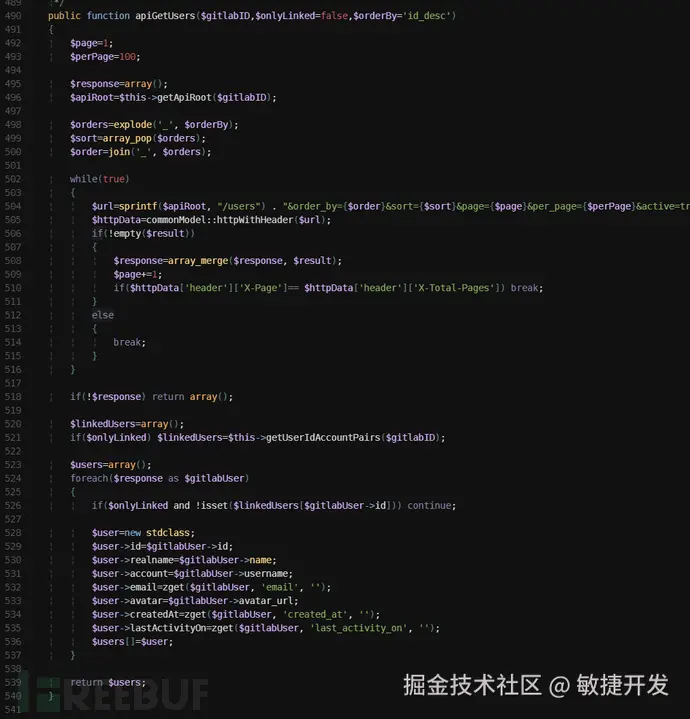This screenshot has height=719, width=690.
Task: Click the X-Total-Pages header comparison line
Action: (328, 288)
